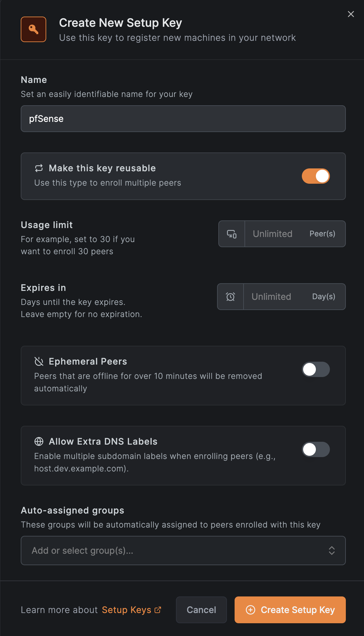Focus the Name field containing pfSense
This screenshot has width=364, height=636.
[x=183, y=119]
